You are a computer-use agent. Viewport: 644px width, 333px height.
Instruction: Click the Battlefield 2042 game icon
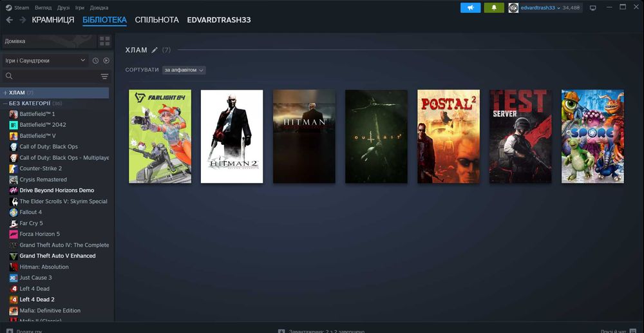tap(14, 125)
